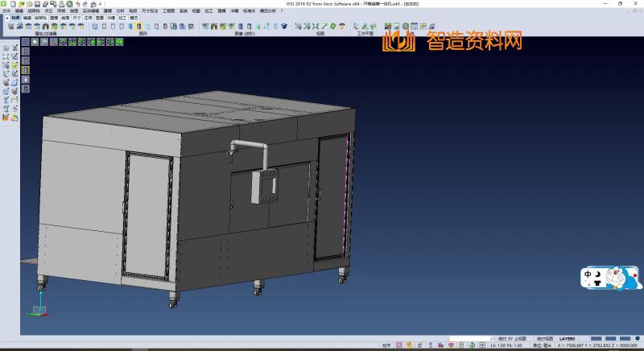
Task: Open the 绝对 XY 上视图 workplane dropdown
Action: tap(513, 338)
